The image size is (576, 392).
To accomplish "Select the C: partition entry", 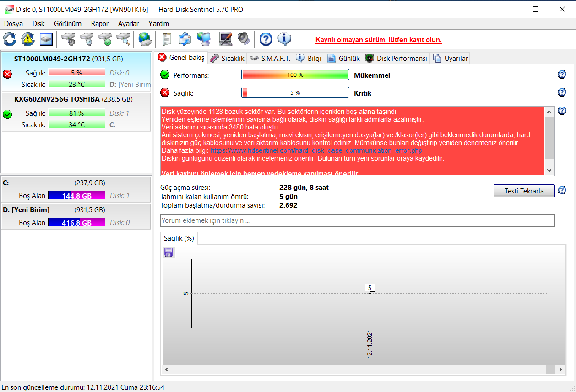I will (x=76, y=189).
